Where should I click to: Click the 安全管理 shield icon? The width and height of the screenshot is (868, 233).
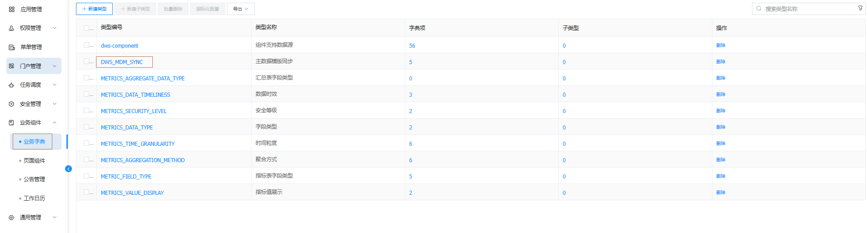coord(11,104)
